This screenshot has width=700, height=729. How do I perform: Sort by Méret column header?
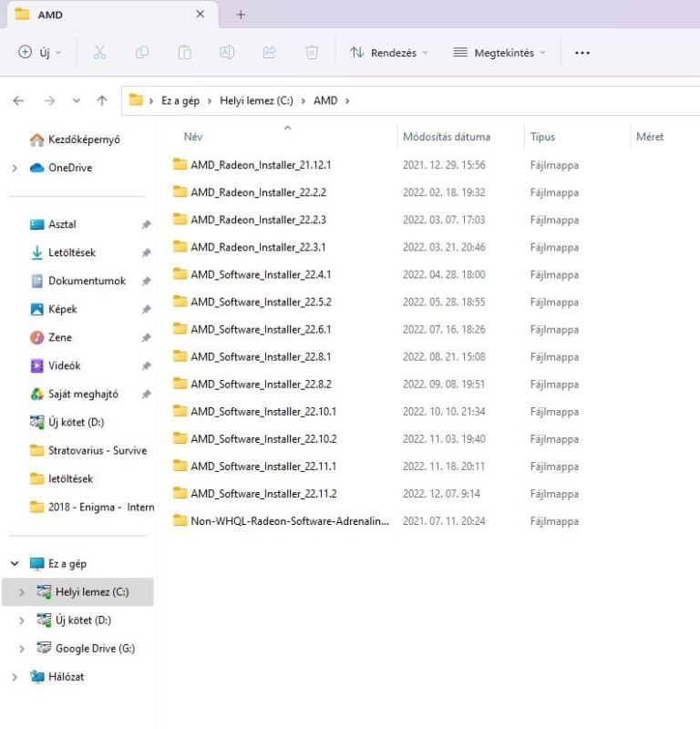pos(650,137)
